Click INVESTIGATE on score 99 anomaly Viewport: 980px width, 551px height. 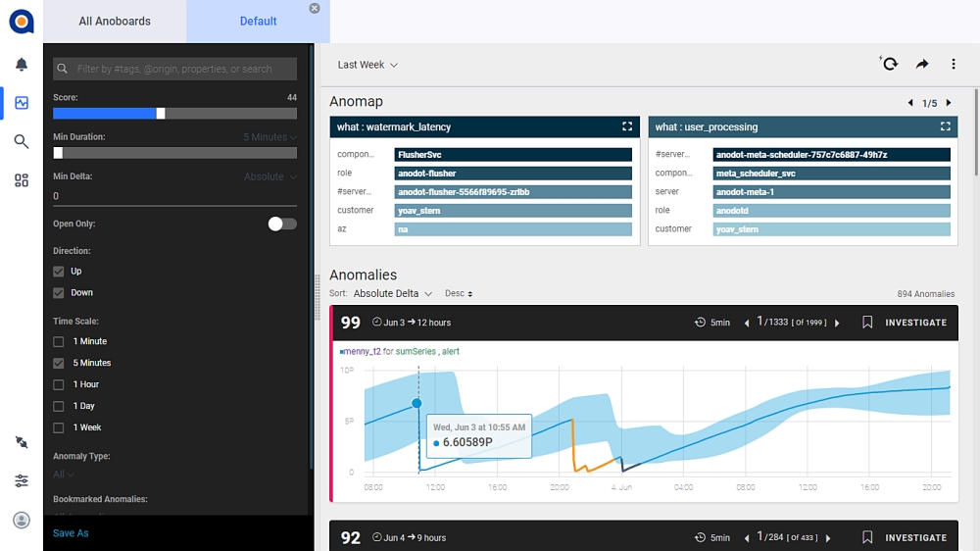coord(915,323)
